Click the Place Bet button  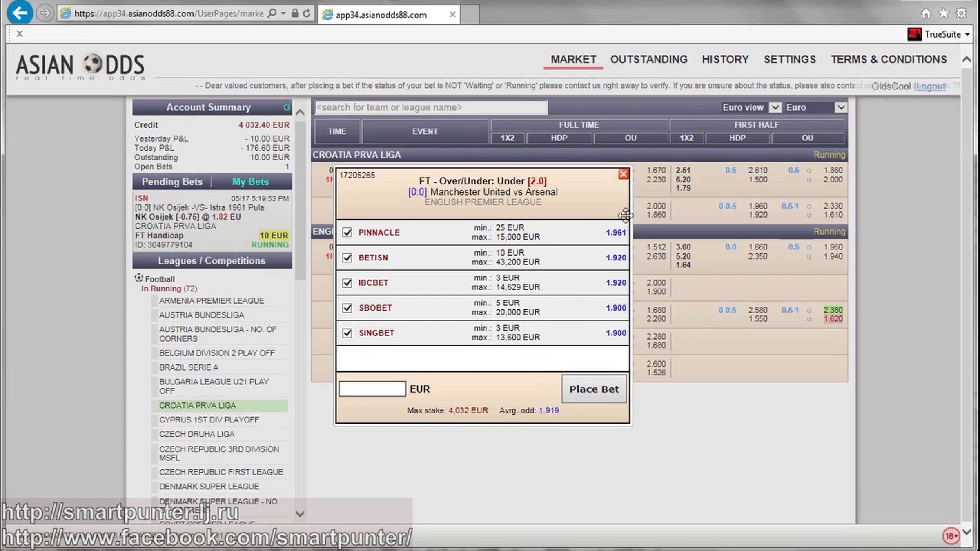(x=594, y=389)
